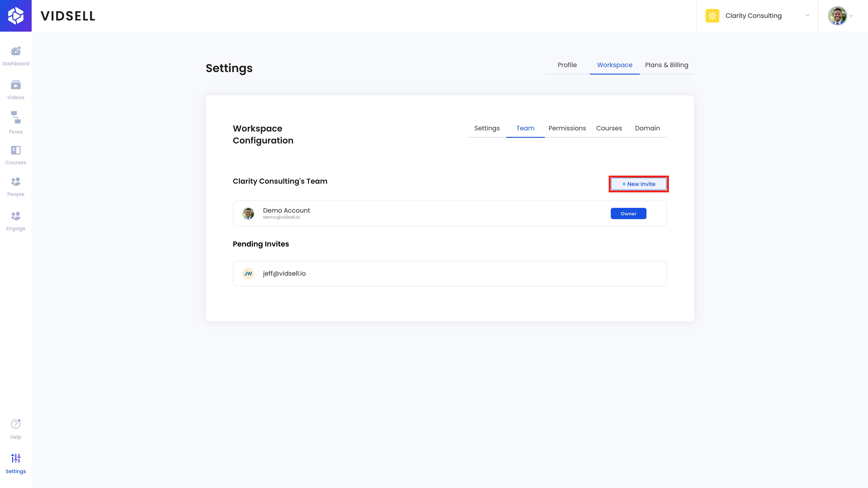The image size is (868, 488).
Task: Click the Demo Account member avatar
Action: point(248,213)
